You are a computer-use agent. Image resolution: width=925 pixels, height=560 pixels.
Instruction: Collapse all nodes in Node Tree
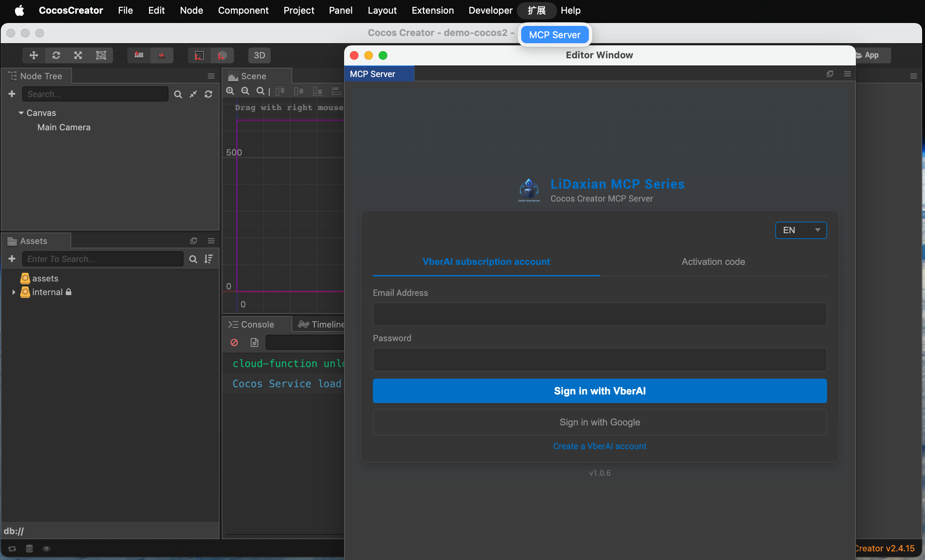pos(193,94)
